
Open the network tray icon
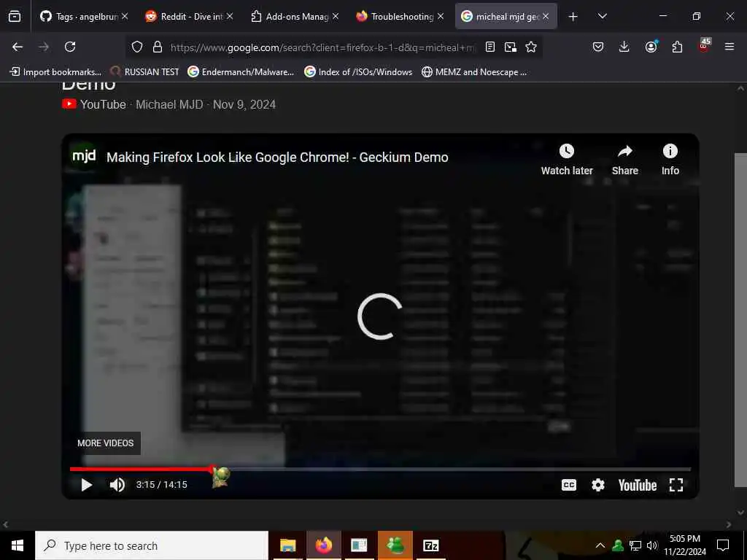635,545
